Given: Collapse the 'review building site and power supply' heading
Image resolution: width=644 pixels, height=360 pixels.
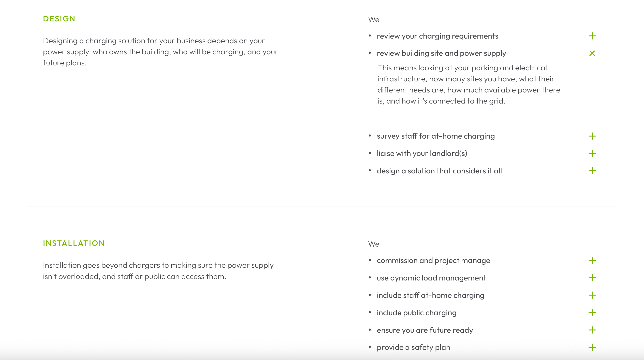Looking at the screenshot, I should pyautogui.click(x=441, y=53).
